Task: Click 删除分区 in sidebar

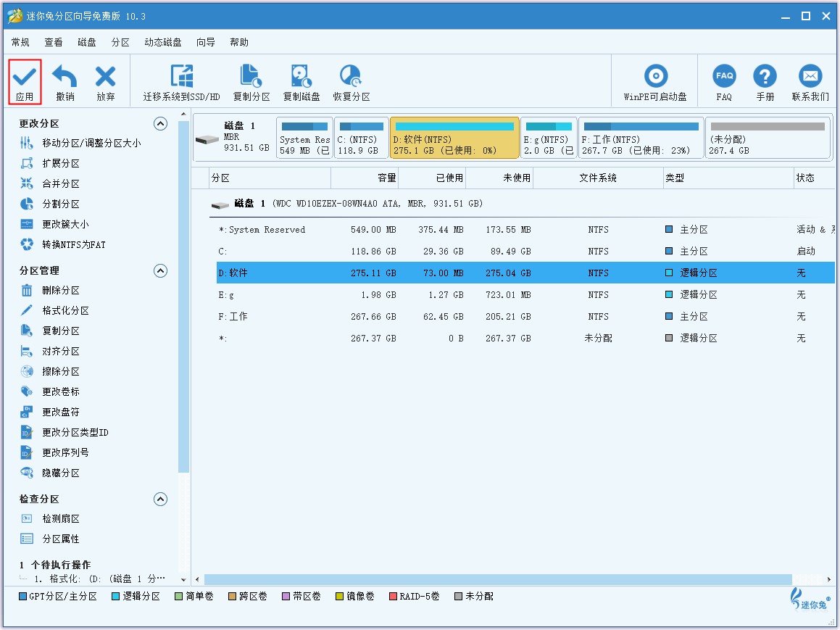Action: (x=61, y=291)
